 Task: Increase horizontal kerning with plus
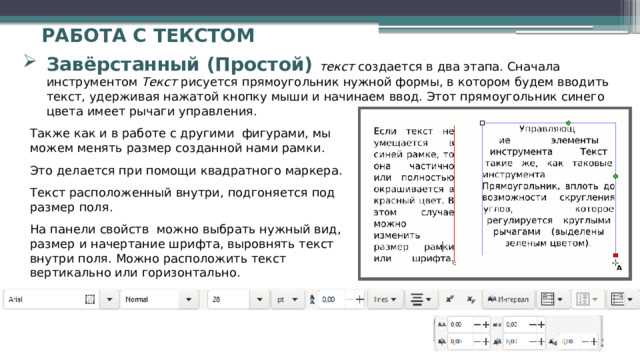point(486,342)
